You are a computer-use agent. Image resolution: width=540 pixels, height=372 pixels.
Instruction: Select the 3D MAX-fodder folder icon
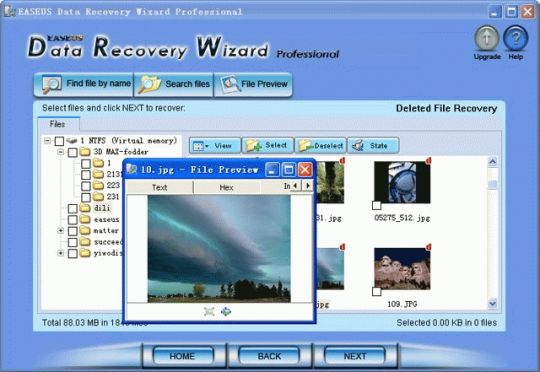coord(85,152)
